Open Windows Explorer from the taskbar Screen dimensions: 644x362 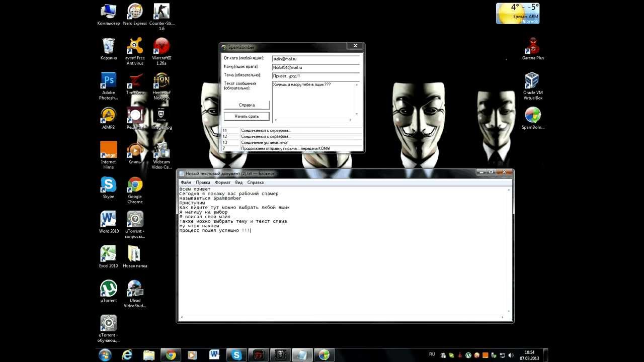point(149,355)
